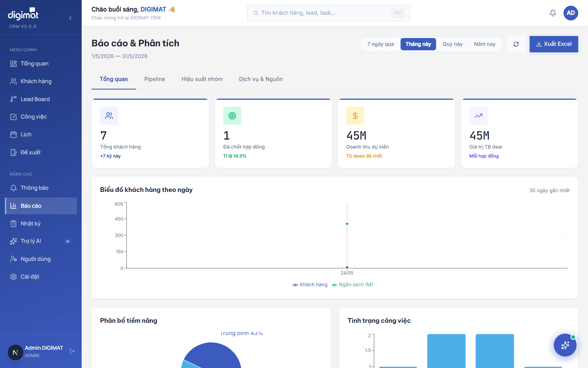Go to Lead Board in the sidebar menu
This screenshot has width=588, height=368.
click(41, 99)
